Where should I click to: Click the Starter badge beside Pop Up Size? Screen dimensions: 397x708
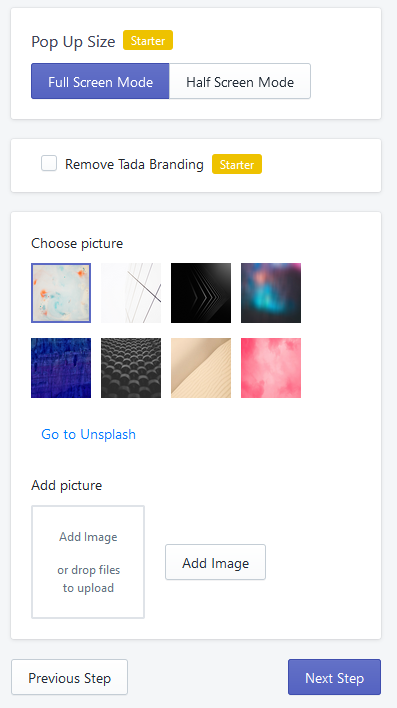click(x=148, y=40)
